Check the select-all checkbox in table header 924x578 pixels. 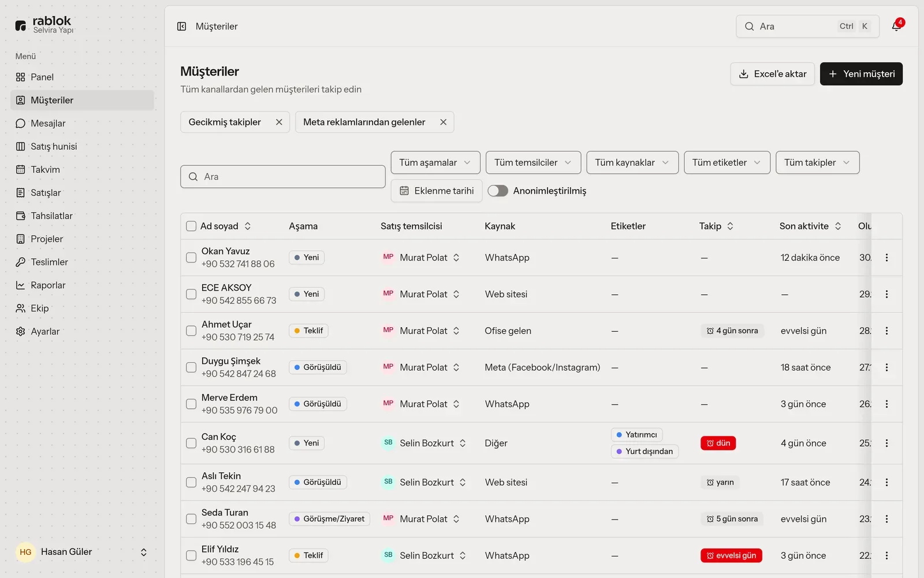(191, 226)
